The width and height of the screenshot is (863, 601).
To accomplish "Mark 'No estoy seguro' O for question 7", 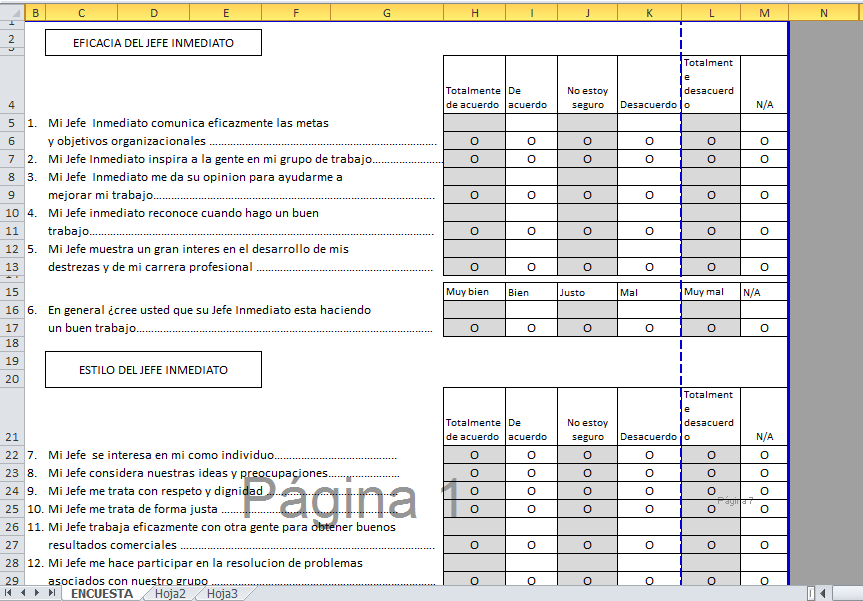I will point(588,455).
